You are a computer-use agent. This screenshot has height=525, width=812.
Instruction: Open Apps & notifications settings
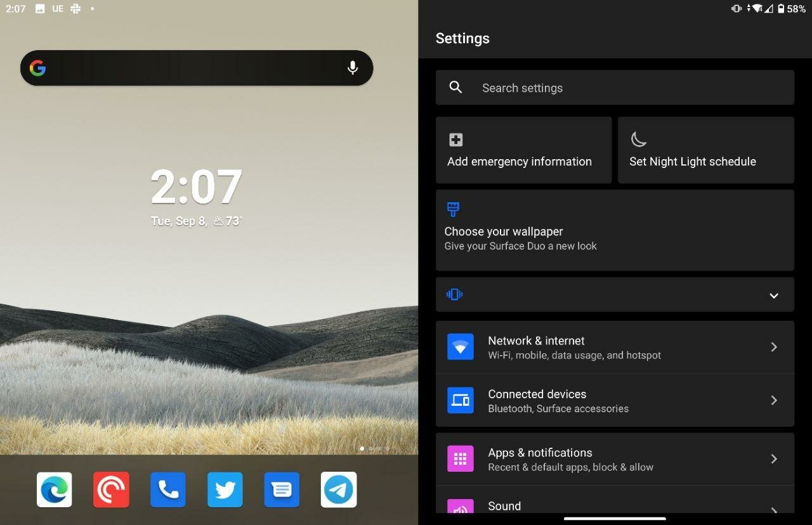615,459
